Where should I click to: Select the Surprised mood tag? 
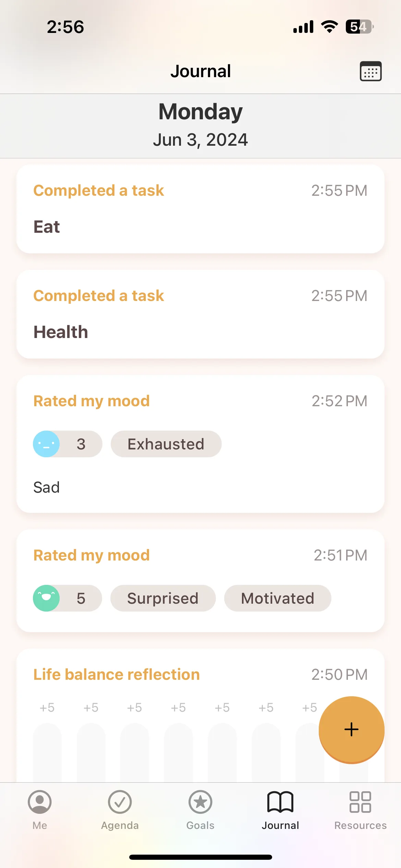click(163, 598)
